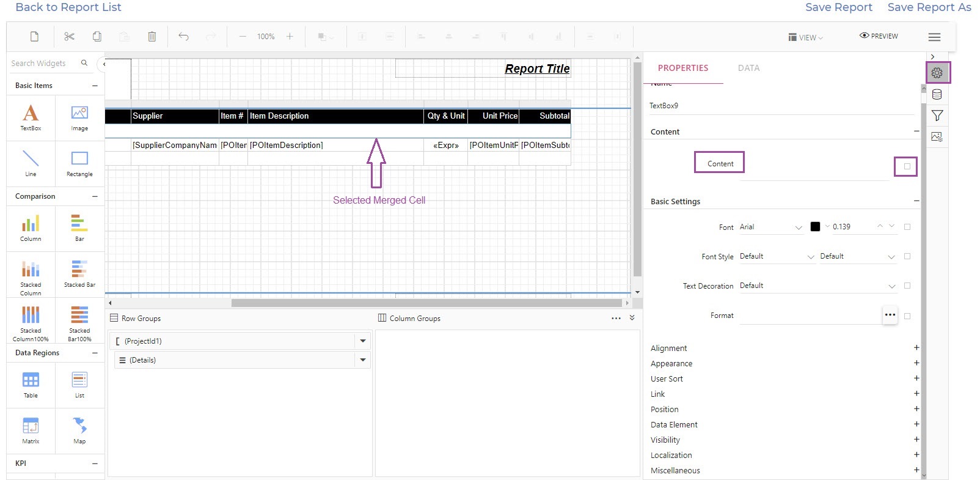Select the TextBox widget
Screen dimensions: 980x480
pyautogui.click(x=31, y=117)
